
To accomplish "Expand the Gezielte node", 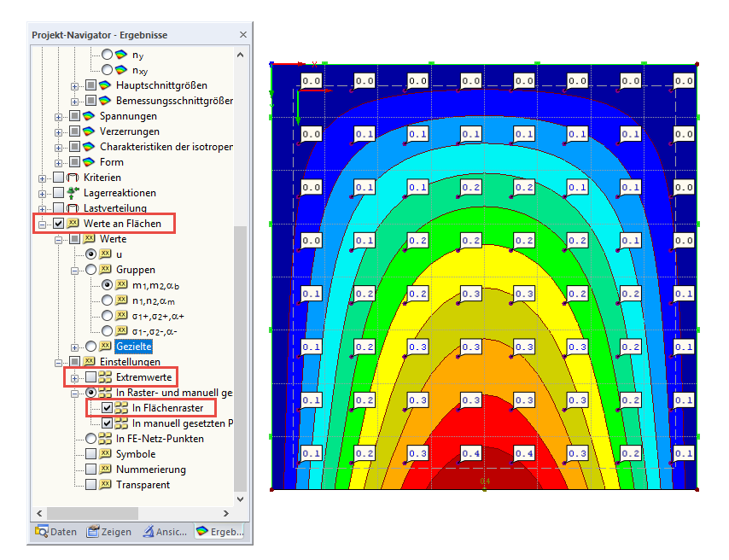I will 74,347.
